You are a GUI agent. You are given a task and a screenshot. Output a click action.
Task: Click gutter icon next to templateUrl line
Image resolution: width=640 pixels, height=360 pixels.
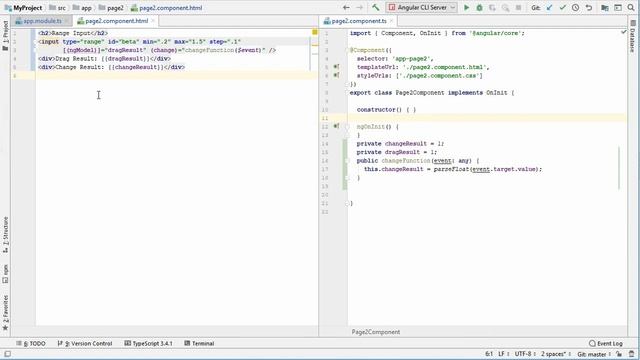tap(336, 67)
